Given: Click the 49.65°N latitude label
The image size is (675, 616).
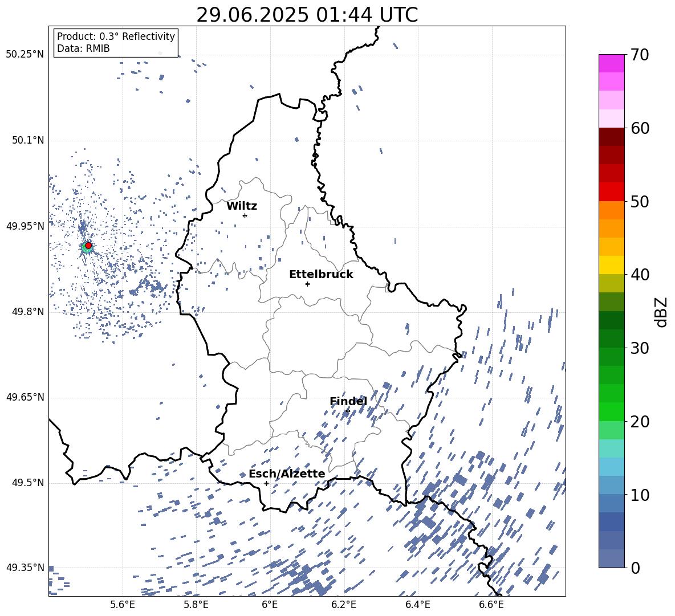Looking at the screenshot, I should pos(25,397).
